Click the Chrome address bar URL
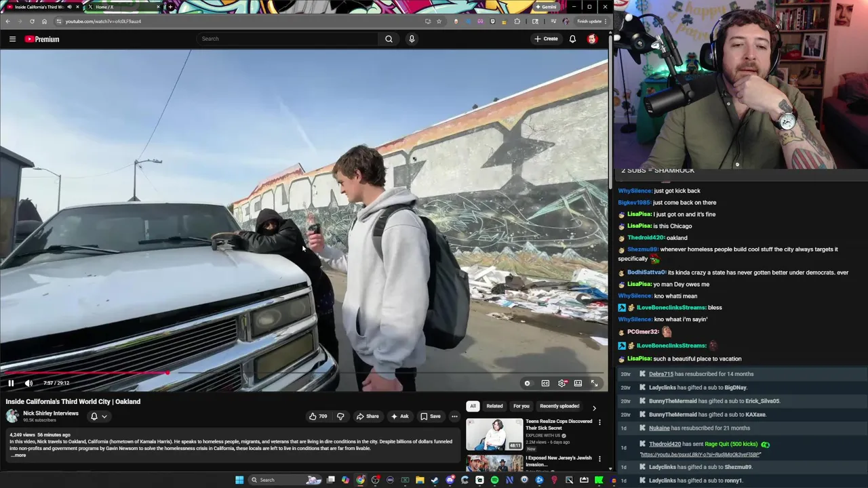 coord(103,21)
